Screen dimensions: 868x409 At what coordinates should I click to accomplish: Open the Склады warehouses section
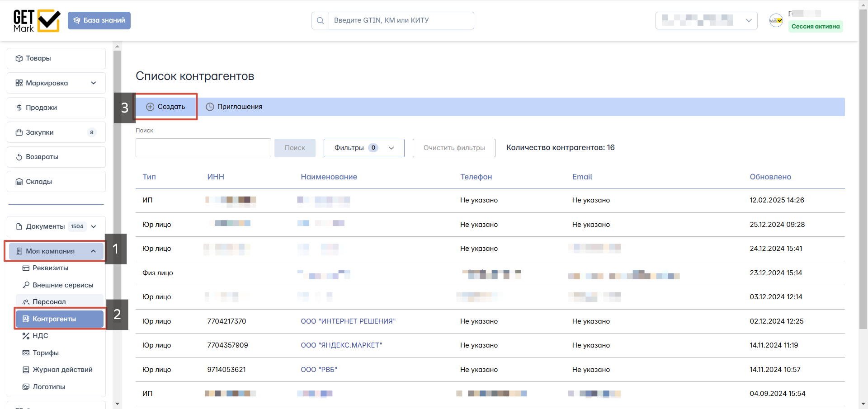coord(56,182)
